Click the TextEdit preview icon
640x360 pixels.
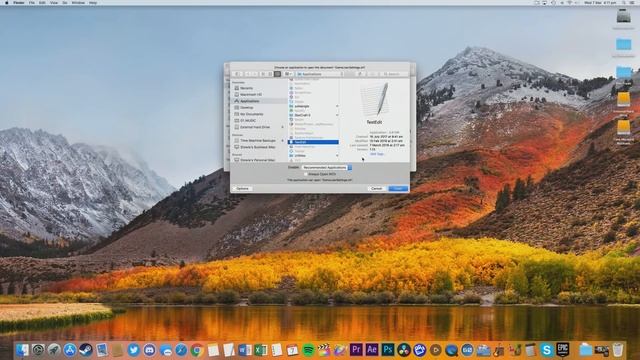pyautogui.click(x=375, y=99)
